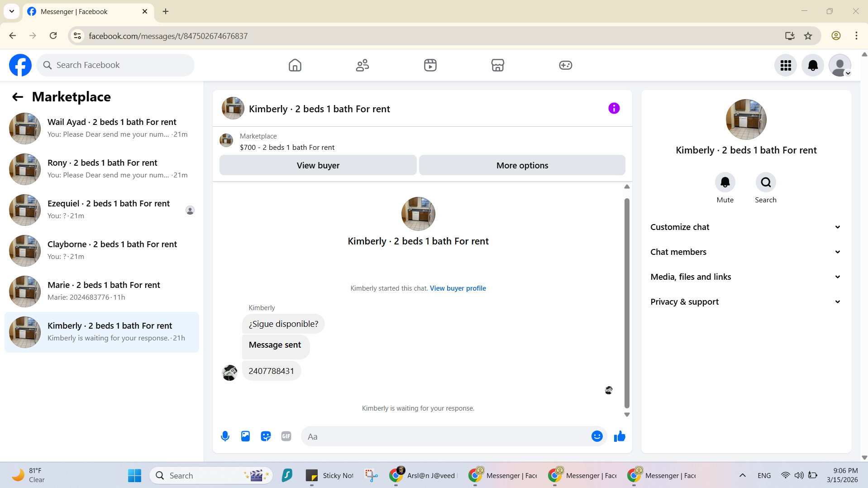
Task: Choose a sticker icon
Action: (x=266, y=436)
